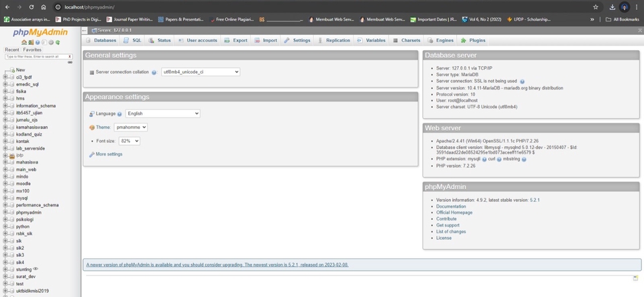Collapse the top menu with up-arrow icon
This screenshot has width=644, height=297.
pos(639,30)
